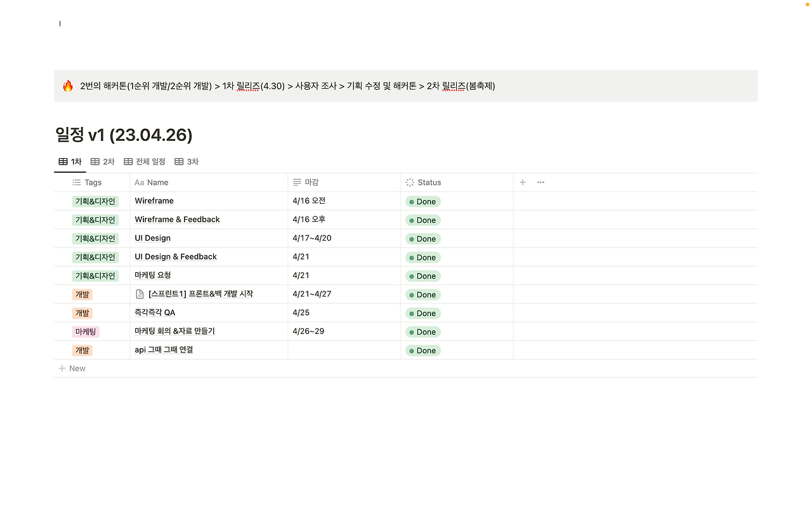Open the UI Design row

152,238
